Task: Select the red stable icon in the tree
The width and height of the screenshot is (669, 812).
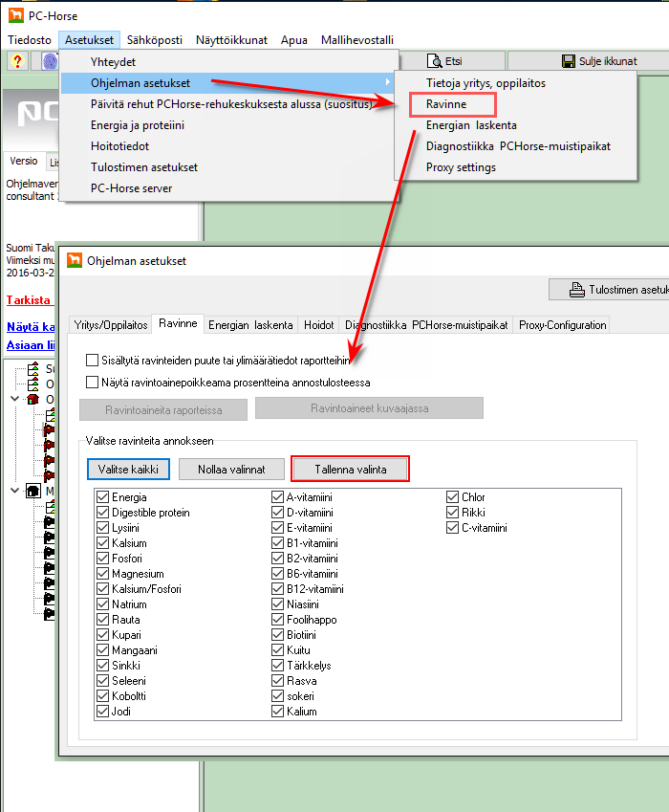Action: (x=32, y=399)
